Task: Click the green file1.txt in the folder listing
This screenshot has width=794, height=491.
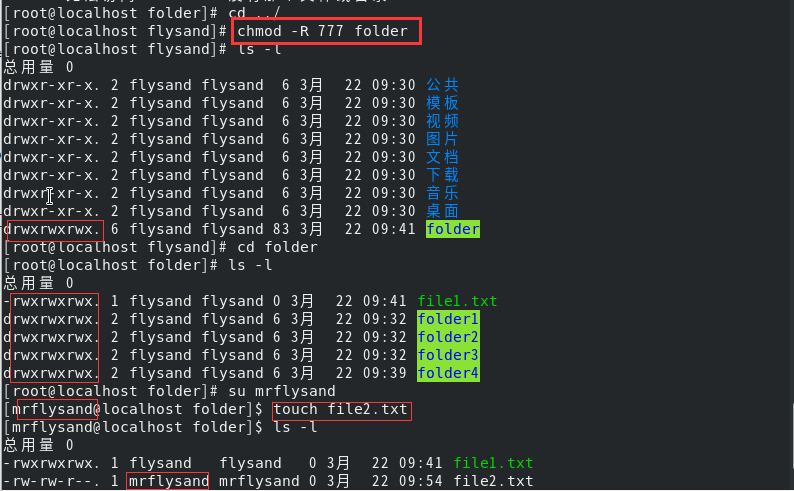Action: click(x=457, y=301)
